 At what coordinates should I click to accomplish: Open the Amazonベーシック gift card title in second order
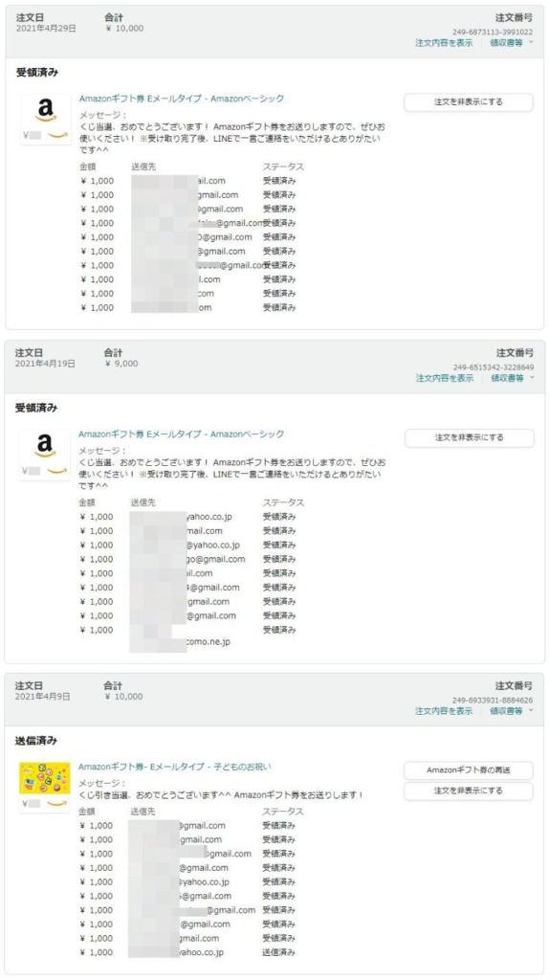click(x=181, y=434)
